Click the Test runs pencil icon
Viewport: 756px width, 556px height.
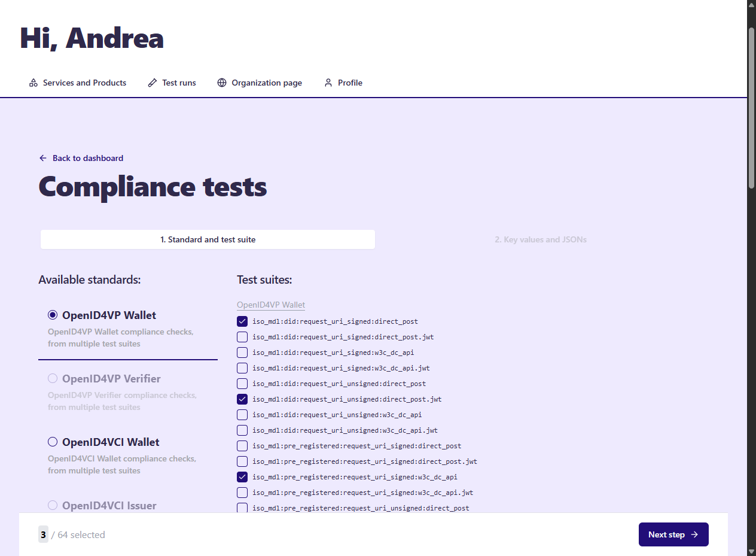pos(153,83)
